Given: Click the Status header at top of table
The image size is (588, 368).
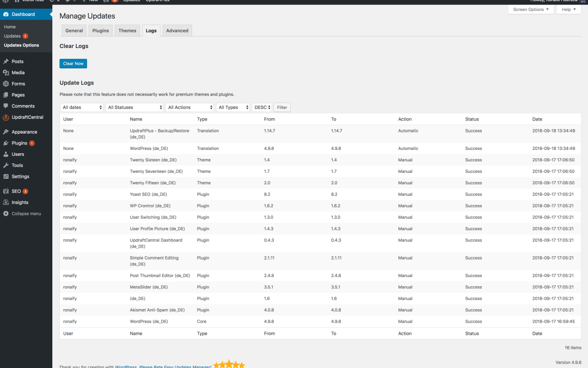Looking at the screenshot, I should click(x=471, y=119).
